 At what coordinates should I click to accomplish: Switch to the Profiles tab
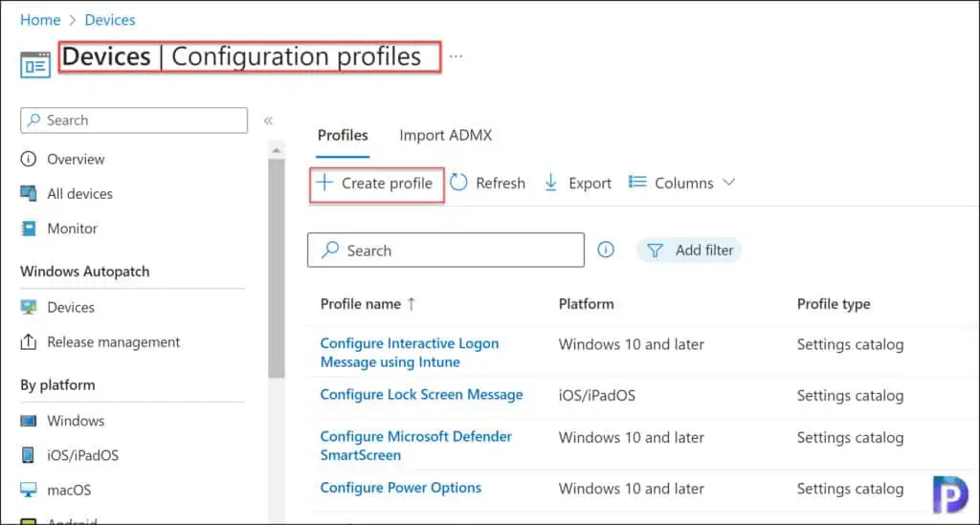(343, 136)
